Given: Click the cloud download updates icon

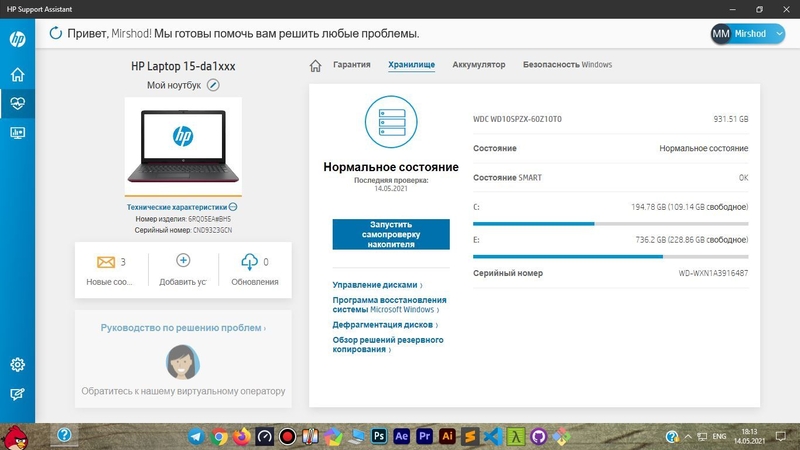Looking at the screenshot, I should click(x=249, y=262).
